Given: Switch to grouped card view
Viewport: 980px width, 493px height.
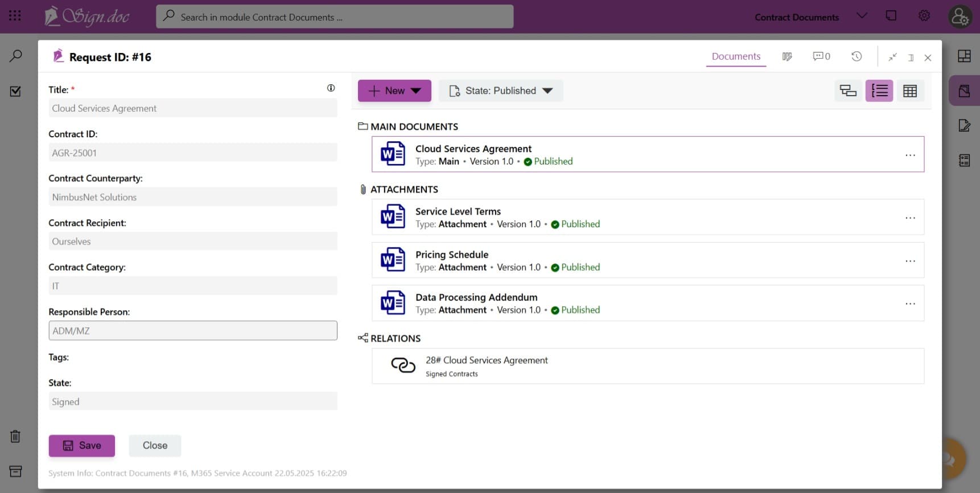Looking at the screenshot, I should [848, 91].
